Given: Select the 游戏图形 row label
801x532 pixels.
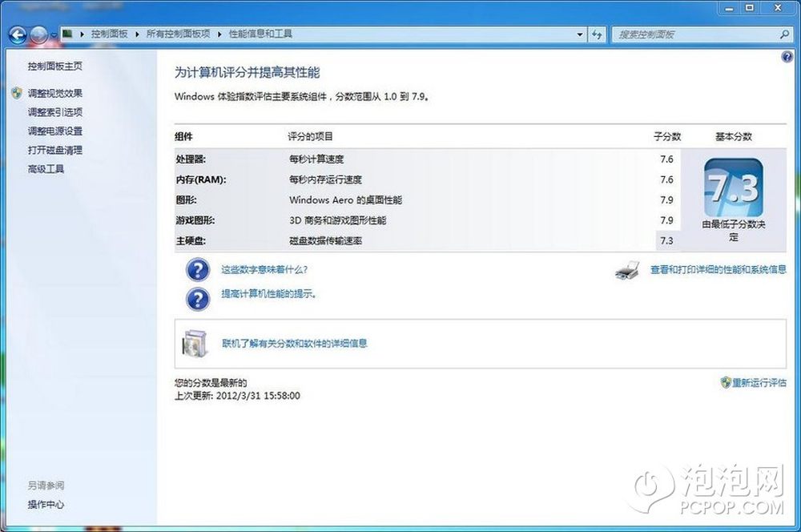Looking at the screenshot, I should point(195,220).
